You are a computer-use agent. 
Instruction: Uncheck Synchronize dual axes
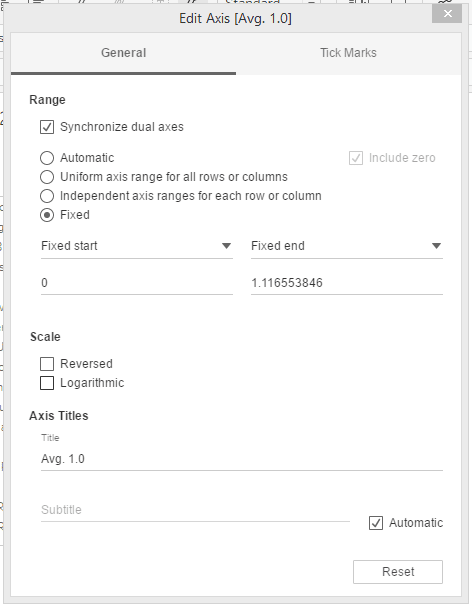pos(47,127)
